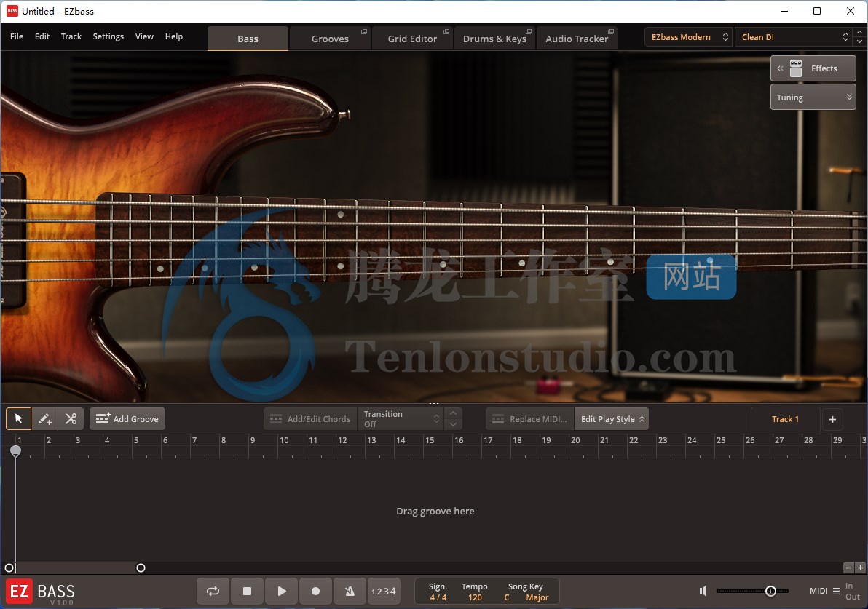Change song key root C
This screenshot has height=609, width=868.
point(507,597)
